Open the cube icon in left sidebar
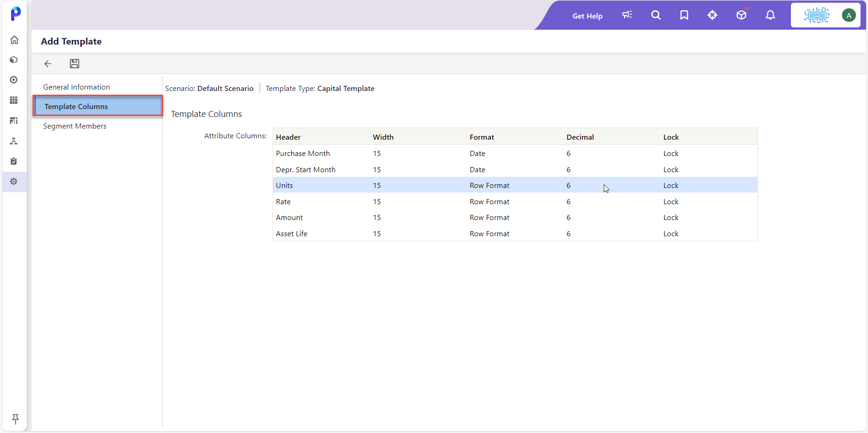Viewport: 868px width, 433px height. (14, 60)
